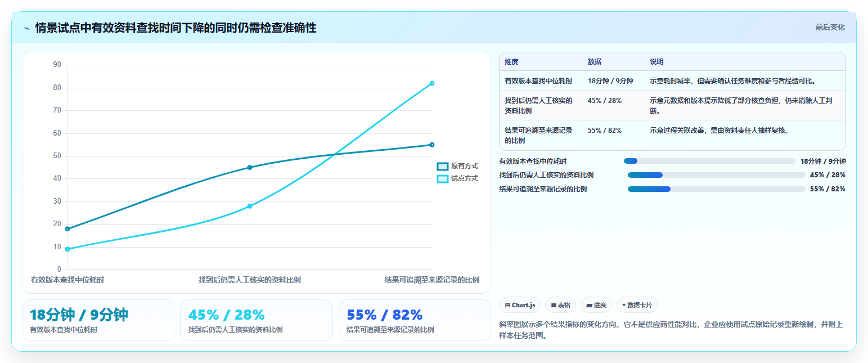
Task: Click the sparkle icon in the 数据卡片 chip
Action: 624,305
